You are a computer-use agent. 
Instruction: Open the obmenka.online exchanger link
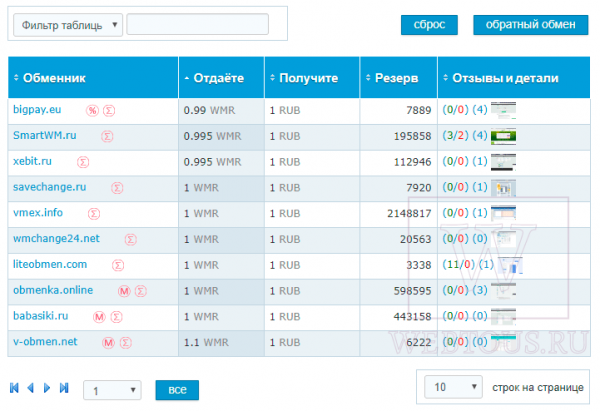[53, 290]
